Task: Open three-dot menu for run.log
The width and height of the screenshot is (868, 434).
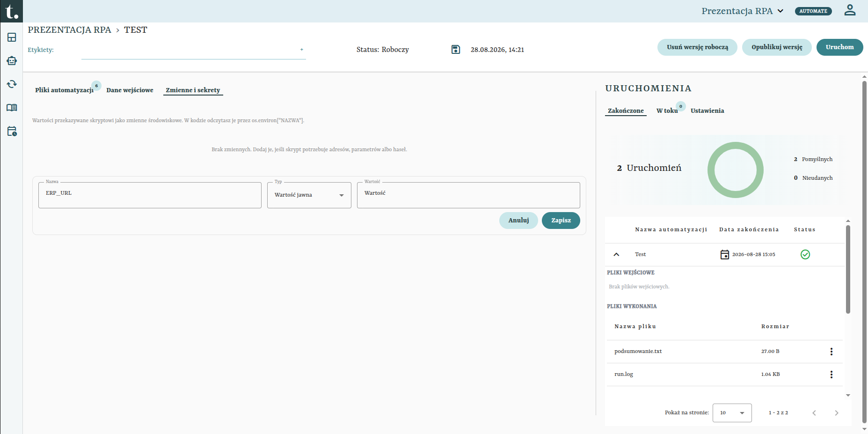Action: pyautogui.click(x=832, y=375)
